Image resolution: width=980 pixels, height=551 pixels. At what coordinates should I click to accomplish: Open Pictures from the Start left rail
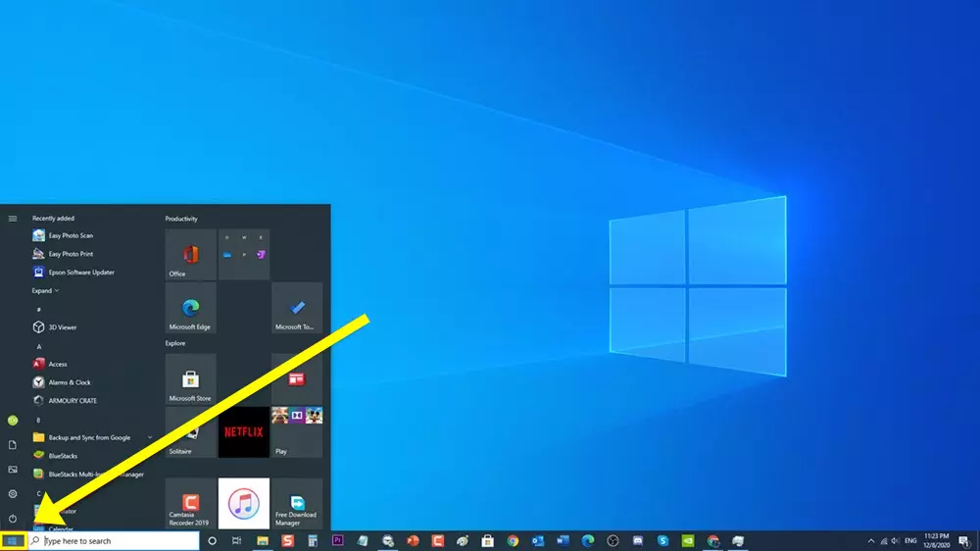tap(13, 469)
